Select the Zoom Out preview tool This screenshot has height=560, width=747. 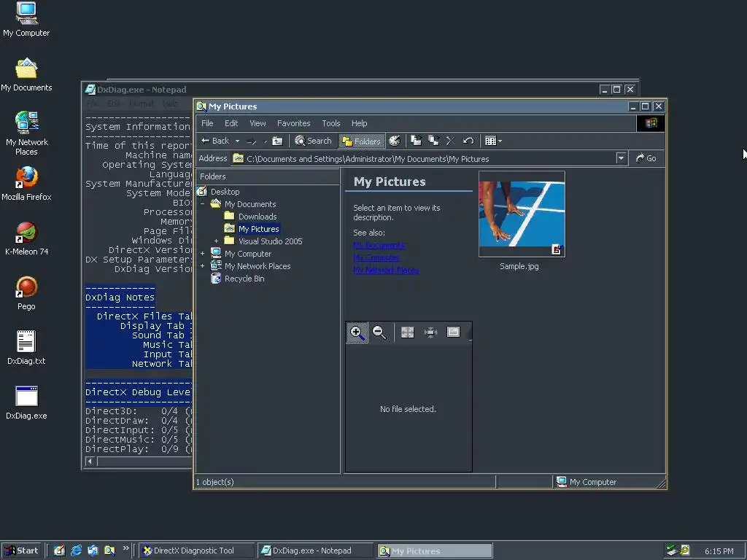(x=379, y=332)
